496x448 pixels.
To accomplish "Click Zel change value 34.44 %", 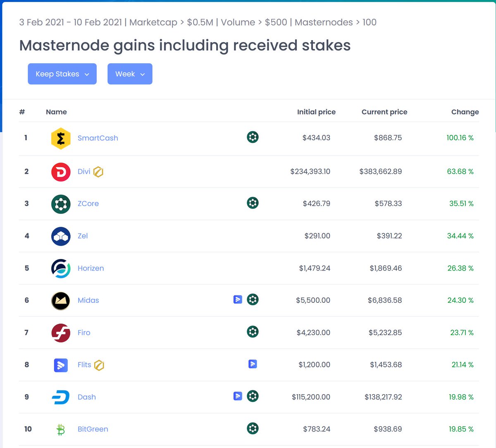I will coord(460,236).
